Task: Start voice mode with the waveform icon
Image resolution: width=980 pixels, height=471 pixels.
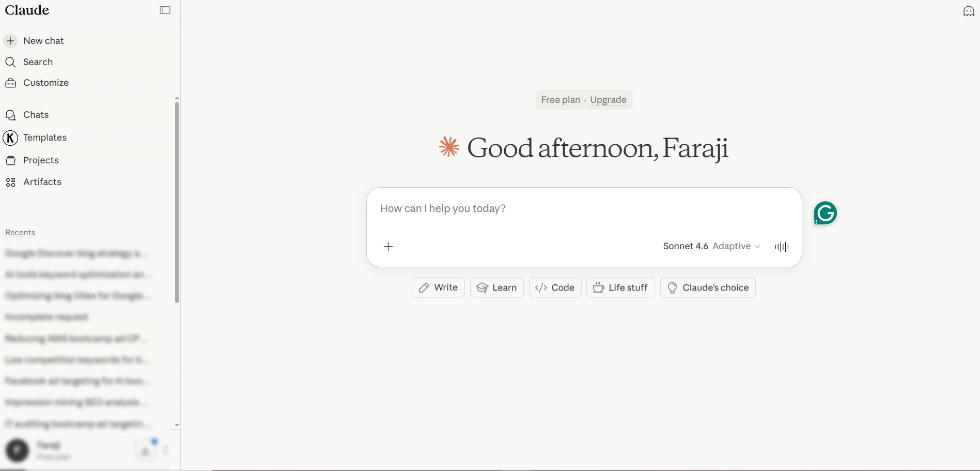Action: pyautogui.click(x=782, y=247)
